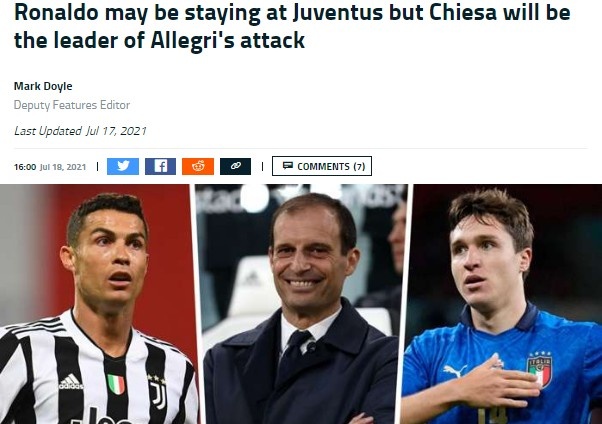This screenshot has height=424, width=602.
Task: Click the Deputy Features Editor subtitle
Action: 72,105
